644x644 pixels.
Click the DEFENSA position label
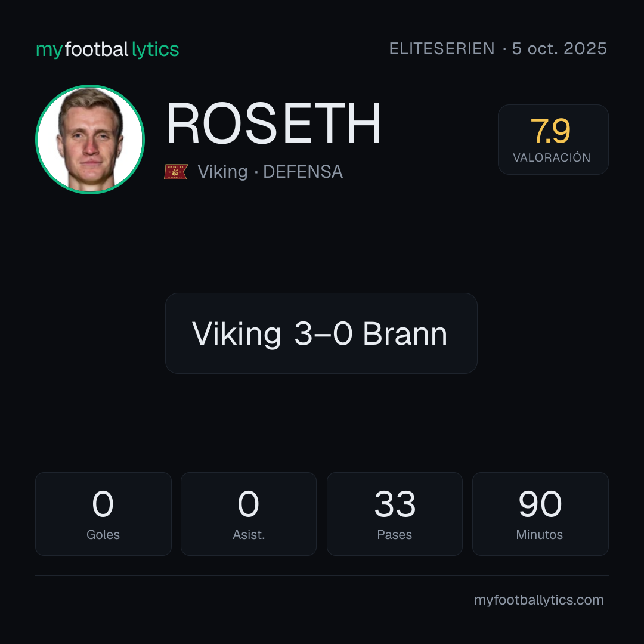[x=303, y=172]
